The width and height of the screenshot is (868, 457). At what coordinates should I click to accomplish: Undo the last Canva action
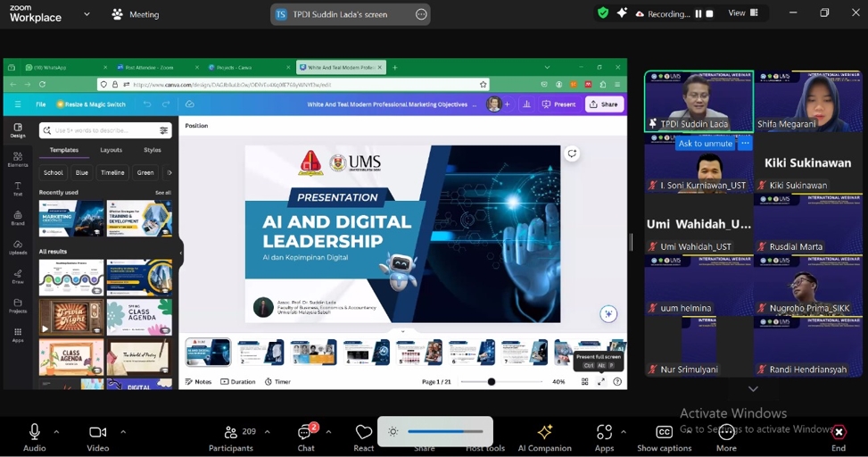147,104
